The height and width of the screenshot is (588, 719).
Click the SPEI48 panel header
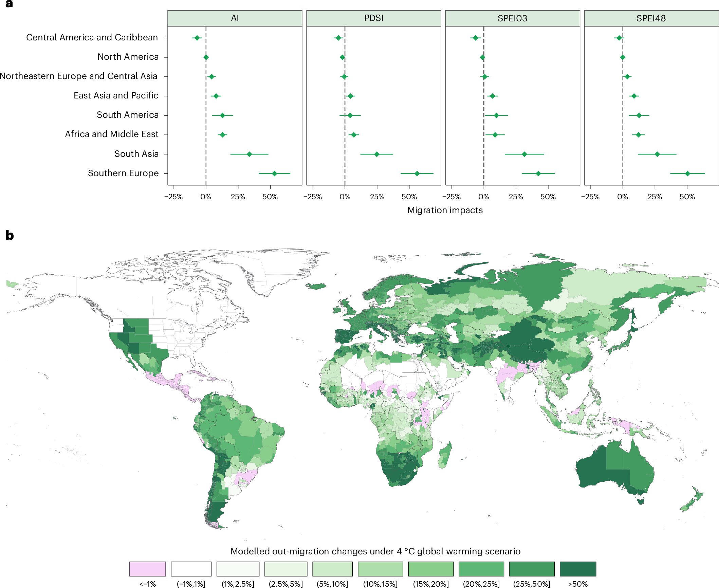click(x=651, y=18)
